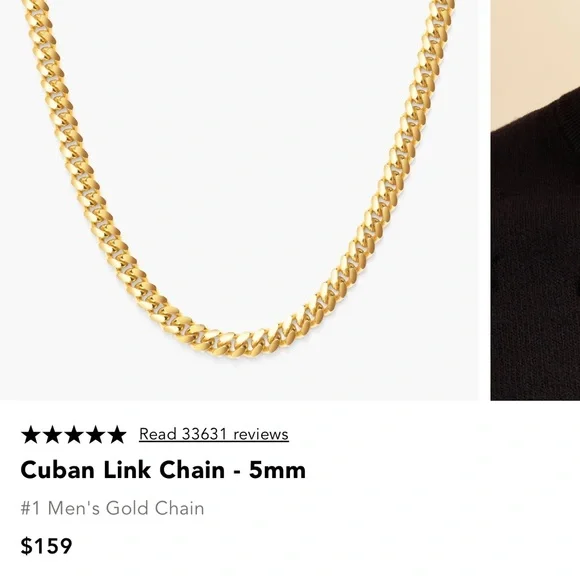Open the Read 33631 reviews link
This screenshot has width=580, height=580.
tap(214, 434)
